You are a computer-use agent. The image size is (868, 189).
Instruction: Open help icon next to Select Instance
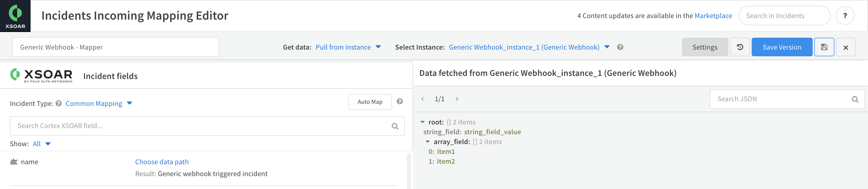pyautogui.click(x=620, y=47)
